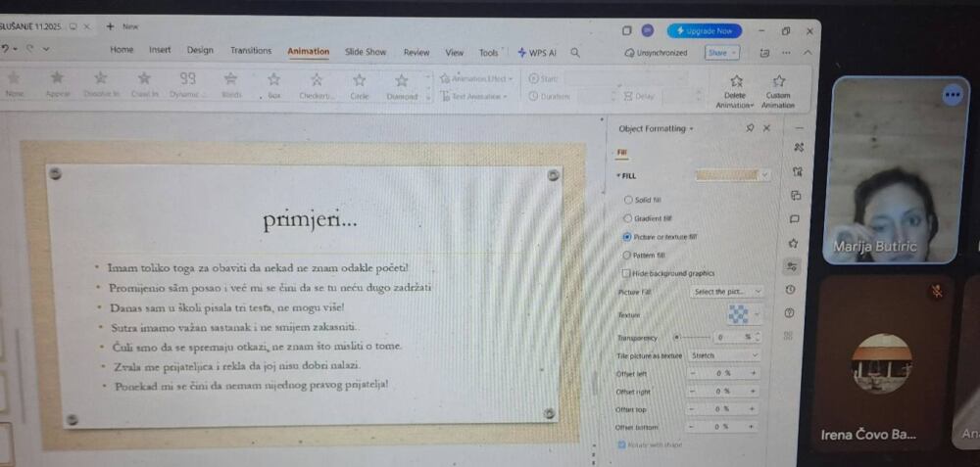Viewport: 980px width, 467px height.
Task: Switch to the Transitions tab
Action: [x=251, y=51]
